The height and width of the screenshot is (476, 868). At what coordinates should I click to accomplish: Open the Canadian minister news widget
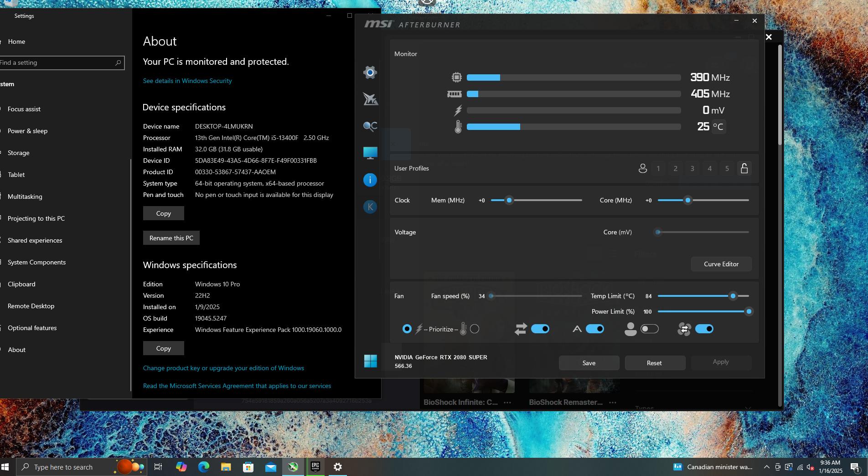(x=713, y=467)
